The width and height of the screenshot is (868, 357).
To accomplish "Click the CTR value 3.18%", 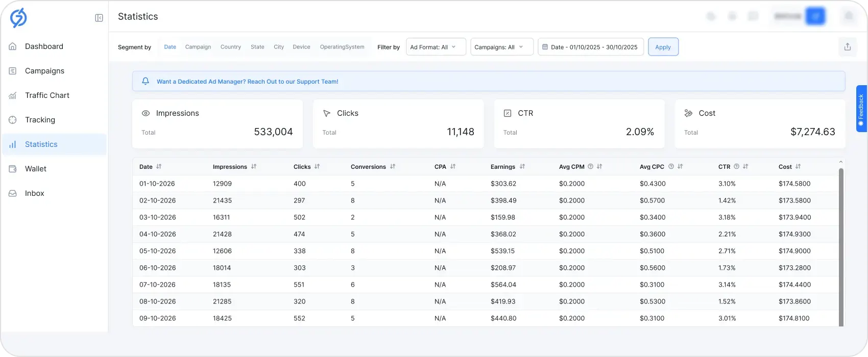I will 727,217.
